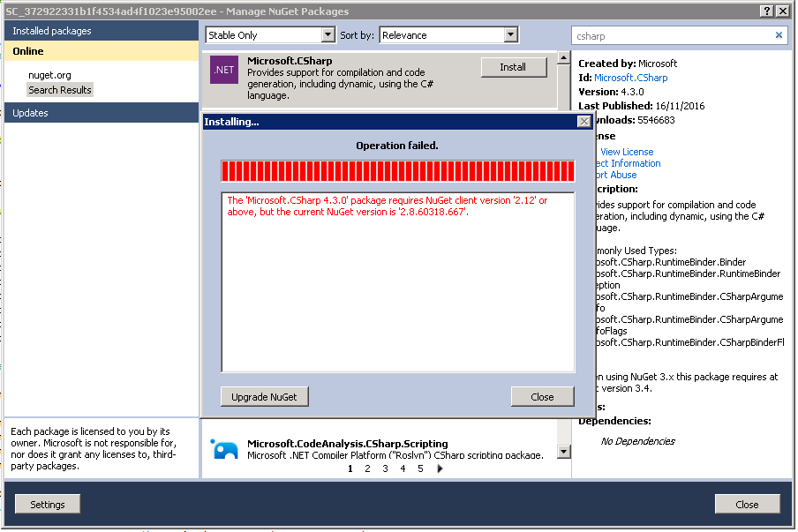This screenshot has width=798, height=532.
Task: Click the Microsoft.CodeAnalysis.CSharp.Scripting package icon
Action: 224,448
